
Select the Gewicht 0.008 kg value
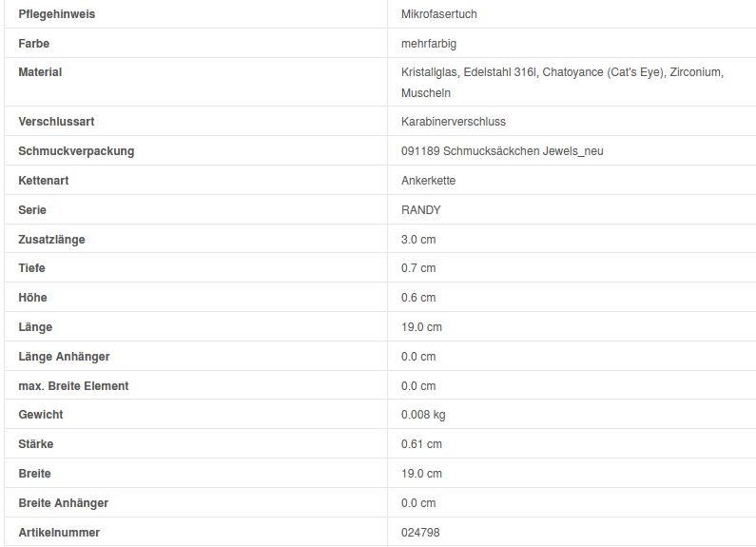pos(423,415)
